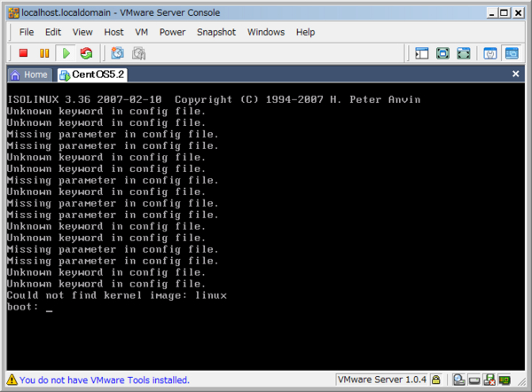Close the current tab with X
Image resolution: width=532 pixels, height=392 pixels.
(516, 74)
